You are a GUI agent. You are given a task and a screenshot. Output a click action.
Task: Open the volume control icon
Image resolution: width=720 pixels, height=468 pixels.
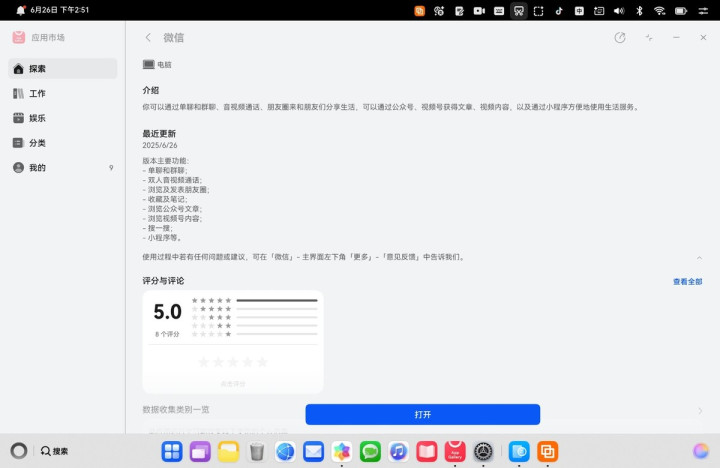click(619, 11)
